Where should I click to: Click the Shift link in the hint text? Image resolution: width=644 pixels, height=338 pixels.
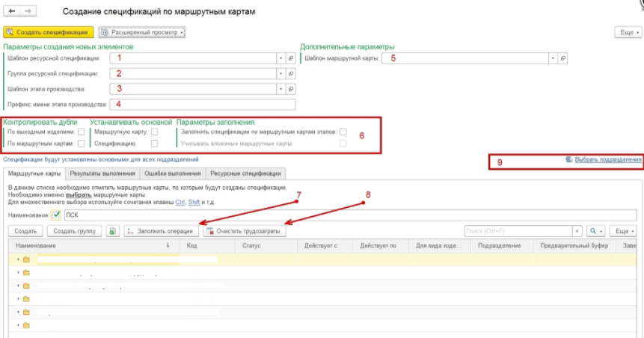[x=194, y=202]
